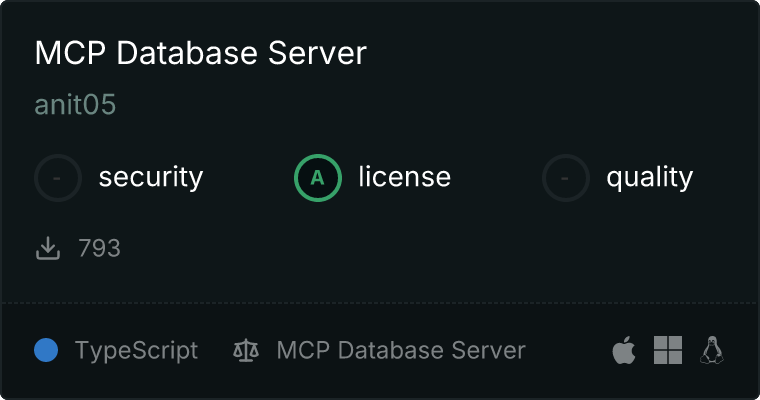
Task: Open the MCP Database Server title
Action: (x=200, y=54)
